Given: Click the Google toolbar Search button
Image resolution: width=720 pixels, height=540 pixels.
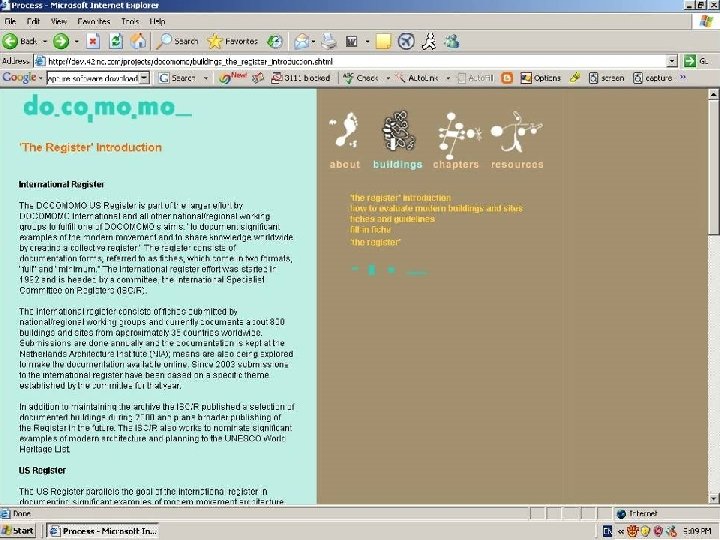Looking at the screenshot, I should (x=177, y=78).
